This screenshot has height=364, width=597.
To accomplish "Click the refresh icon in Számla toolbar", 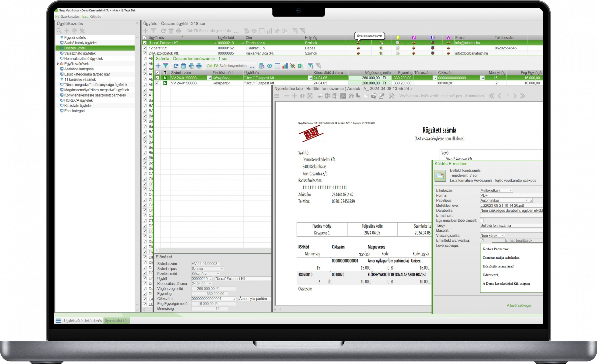I will (x=176, y=66).
